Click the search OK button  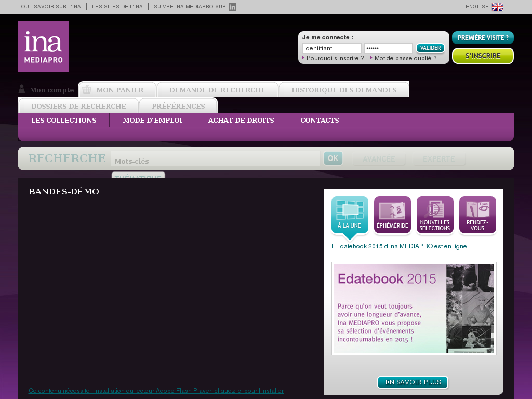pyautogui.click(x=333, y=158)
